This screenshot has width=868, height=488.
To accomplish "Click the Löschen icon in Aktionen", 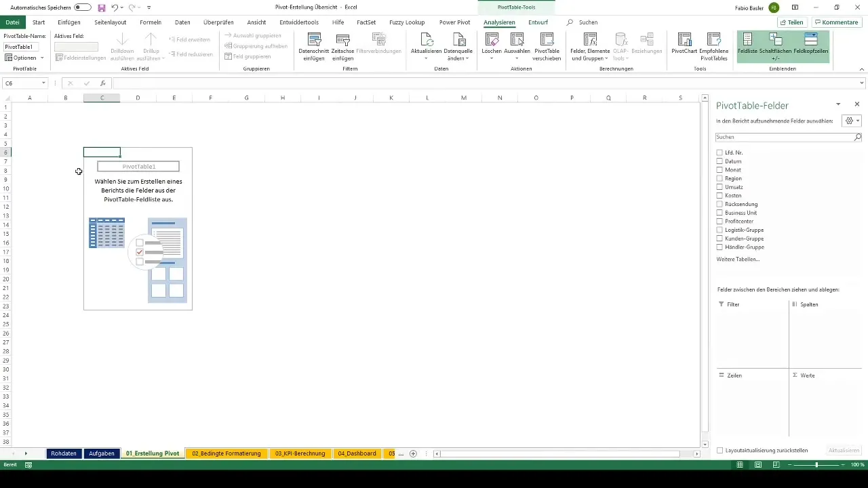I will tap(492, 39).
